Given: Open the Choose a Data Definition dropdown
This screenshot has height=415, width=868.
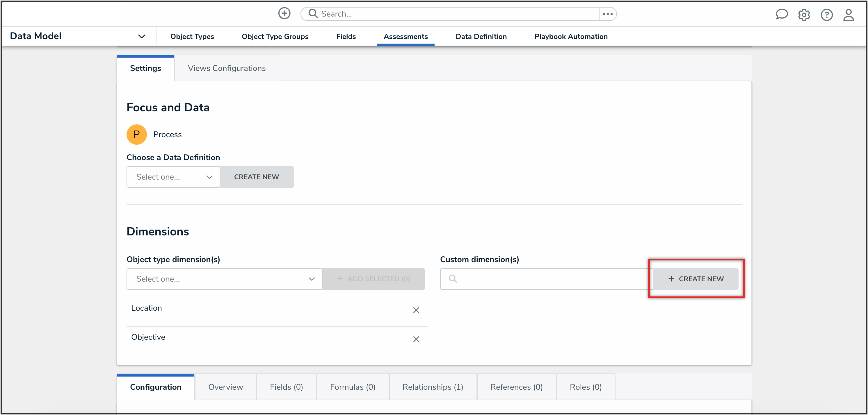Looking at the screenshot, I should pos(173,177).
